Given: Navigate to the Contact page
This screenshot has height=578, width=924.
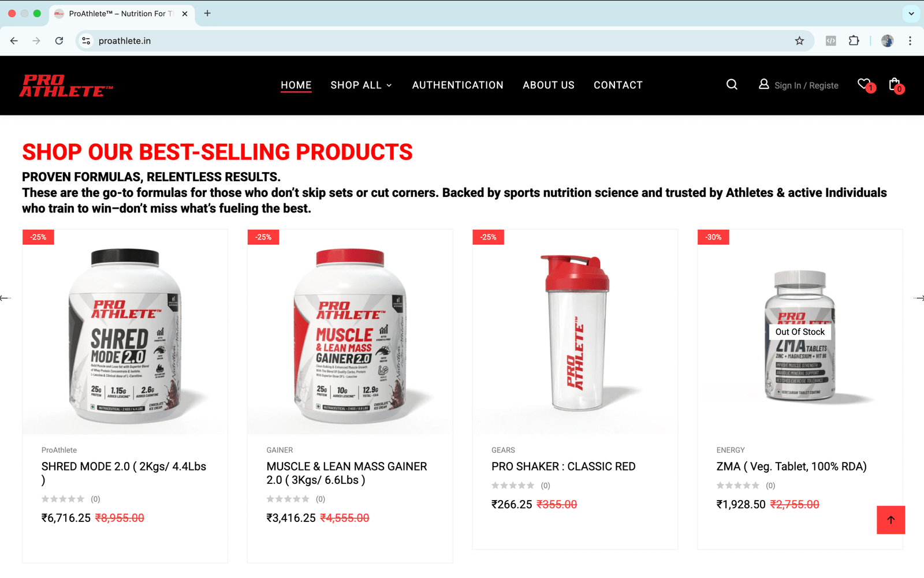Looking at the screenshot, I should (618, 85).
